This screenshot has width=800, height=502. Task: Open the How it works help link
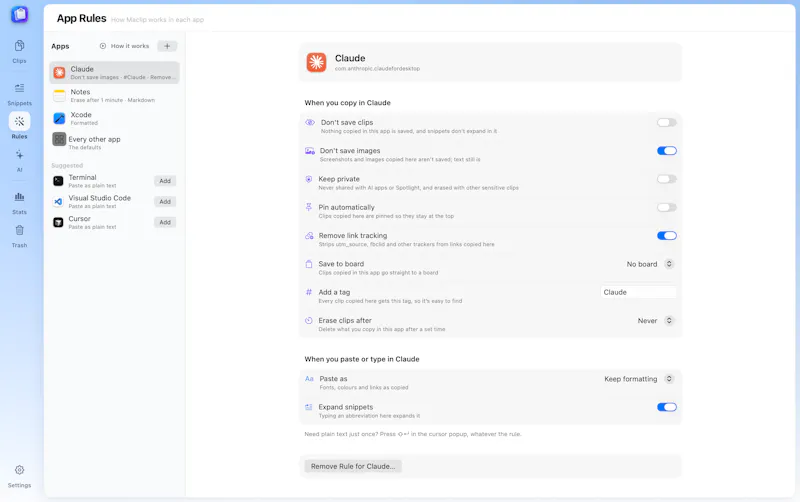coord(124,46)
